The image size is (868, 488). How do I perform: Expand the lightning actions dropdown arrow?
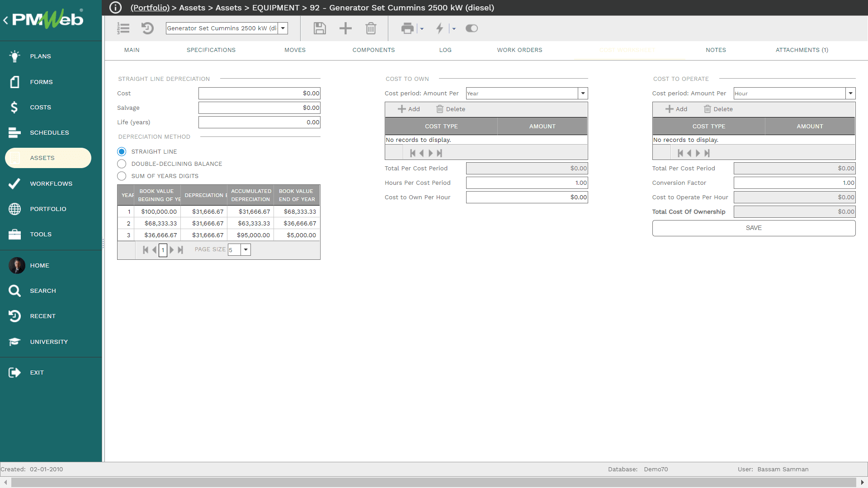[x=454, y=28]
